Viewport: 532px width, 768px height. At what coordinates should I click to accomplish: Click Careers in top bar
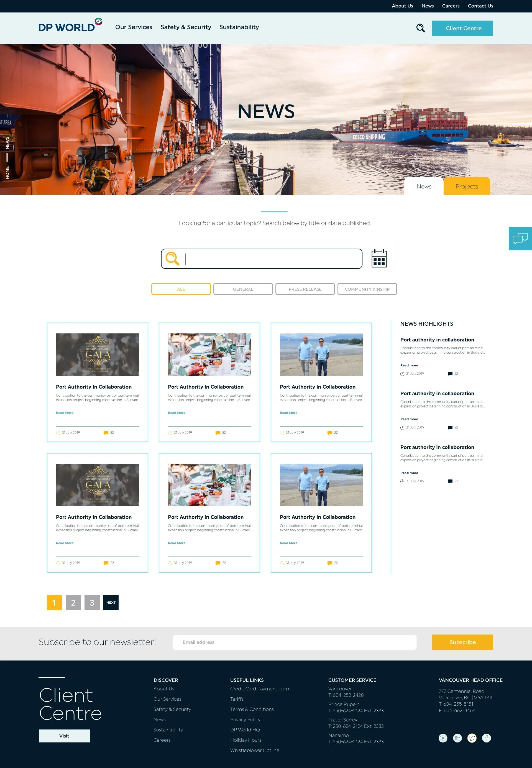click(451, 6)
